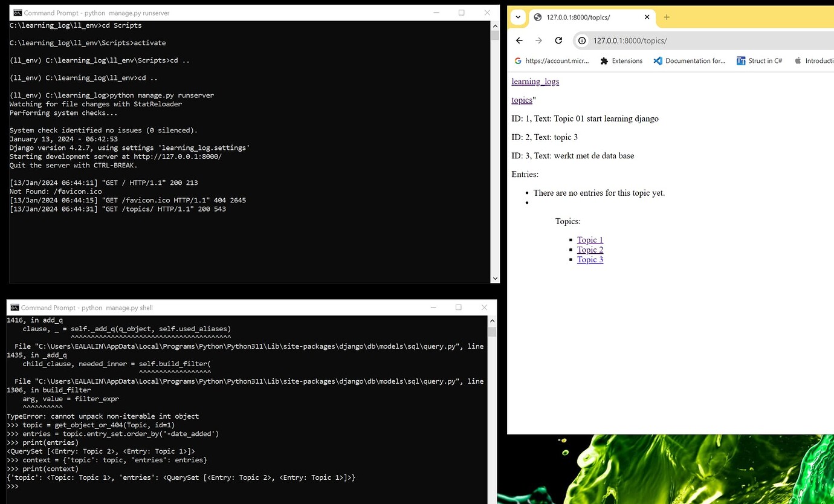Open the 'Struct in C#' bookmark
Screen dimensions: 834x504
click(x=759, y=60)
